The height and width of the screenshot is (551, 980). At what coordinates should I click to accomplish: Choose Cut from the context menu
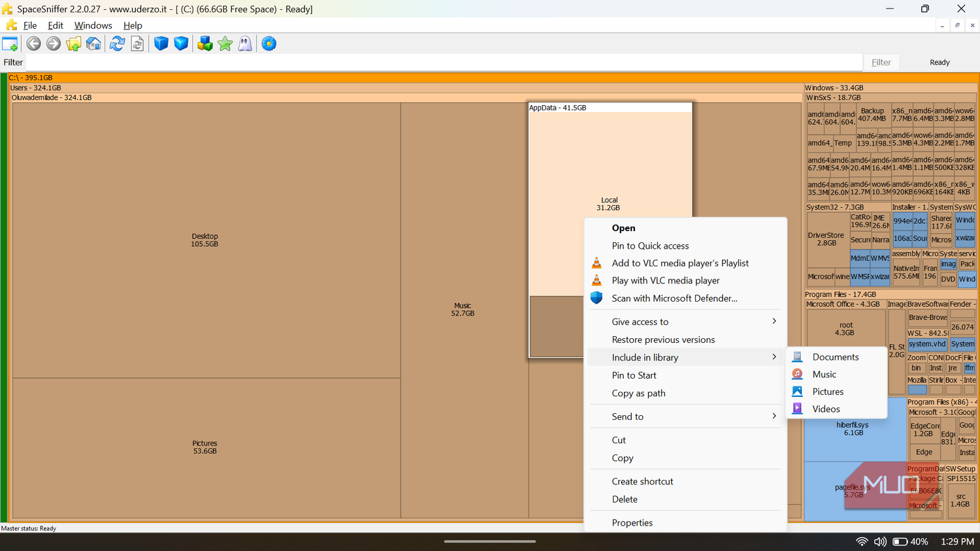tap(685, 440)
